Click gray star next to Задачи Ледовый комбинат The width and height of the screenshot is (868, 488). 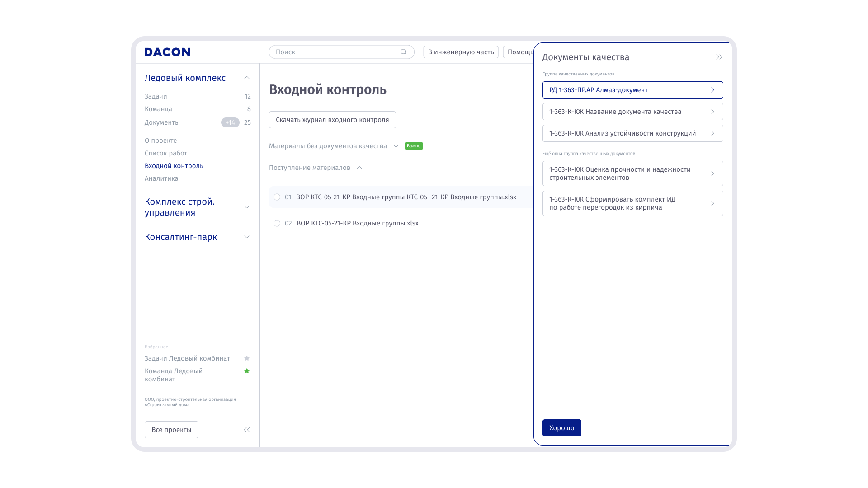247,358
